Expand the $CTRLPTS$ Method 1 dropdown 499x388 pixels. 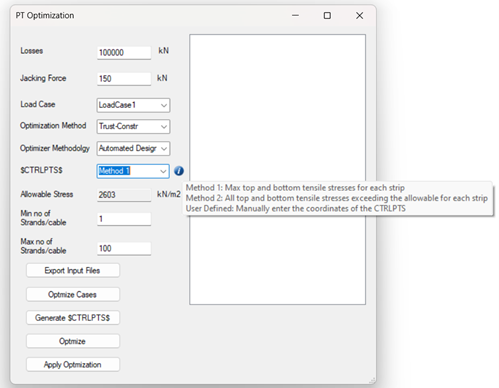133,171
